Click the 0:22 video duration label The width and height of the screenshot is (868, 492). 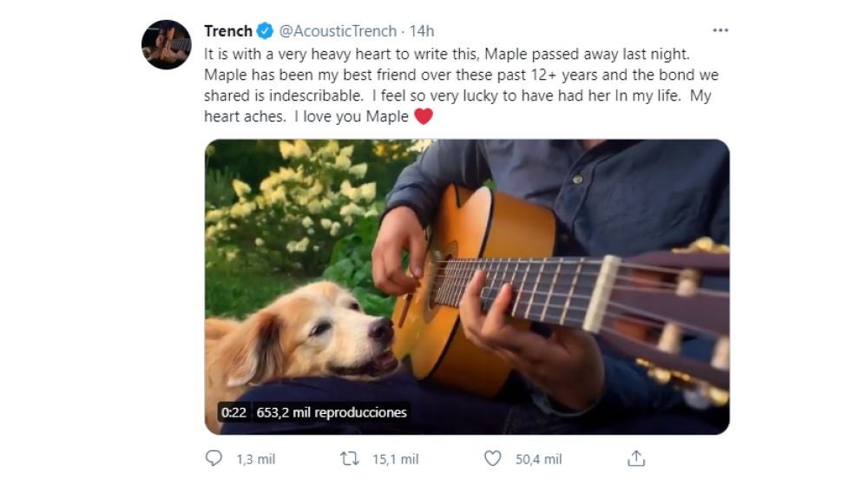click(x=233, y=413)
